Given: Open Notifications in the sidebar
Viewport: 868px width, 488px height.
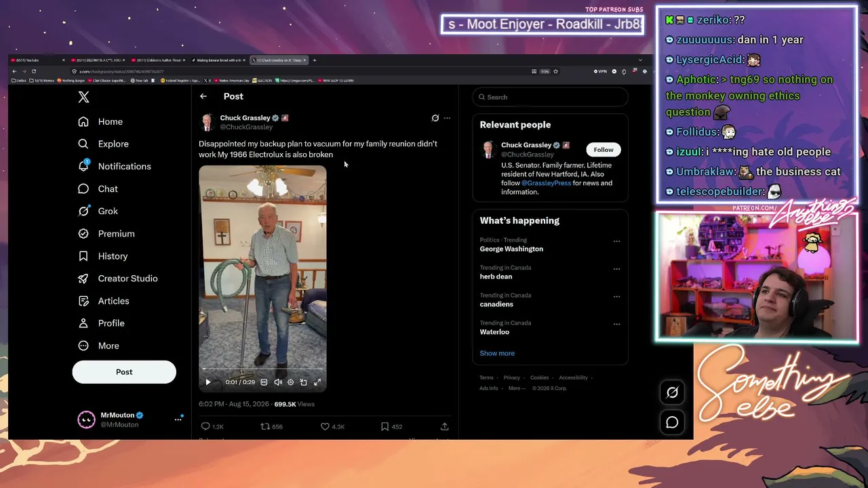Looking at the screenshot, I should pyautogui.click(x=114, y=166).
